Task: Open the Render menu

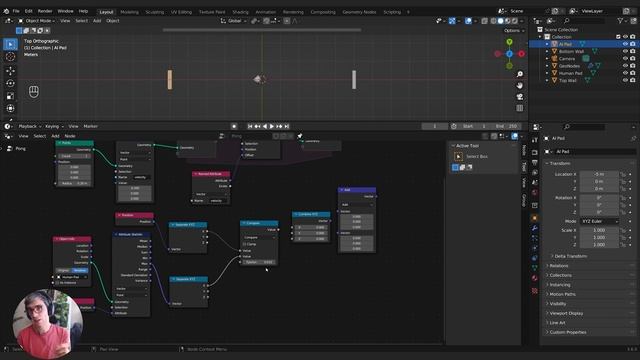Action: click(x=45, y=11)
